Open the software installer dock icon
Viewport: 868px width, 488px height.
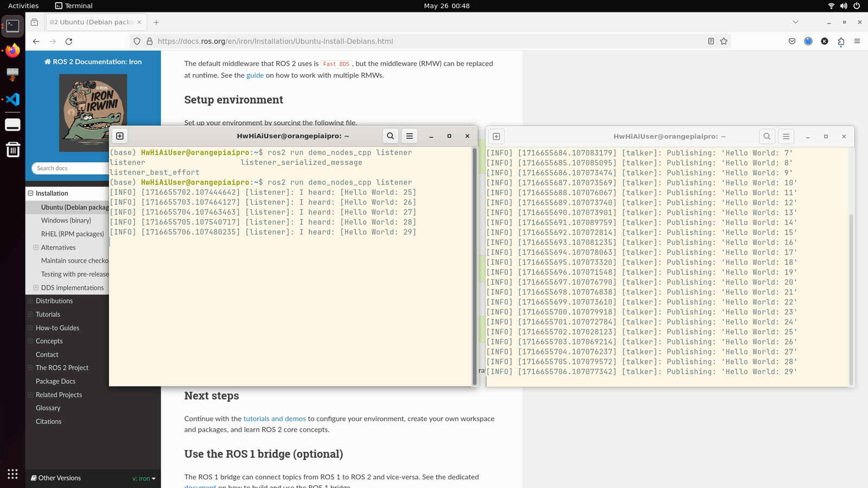tap(12, 74)
